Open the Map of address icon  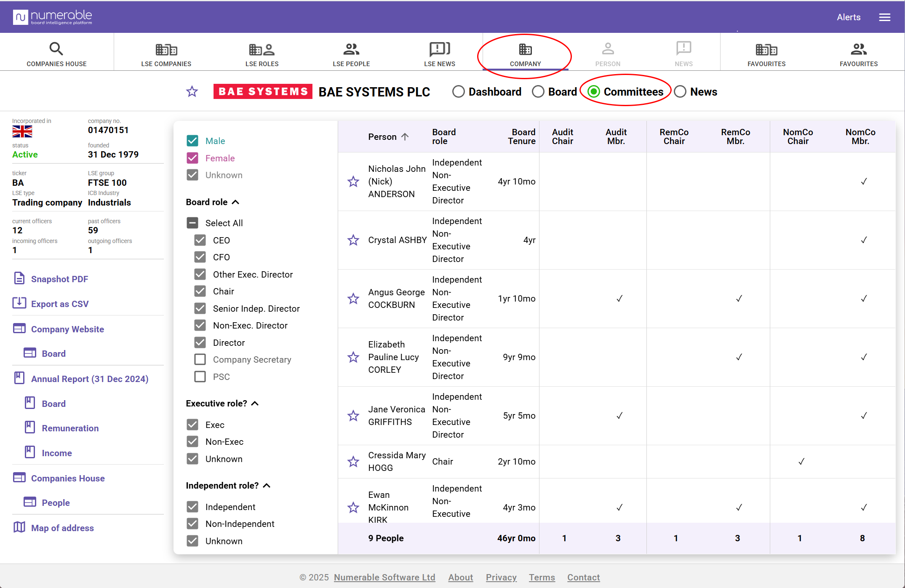19,527
